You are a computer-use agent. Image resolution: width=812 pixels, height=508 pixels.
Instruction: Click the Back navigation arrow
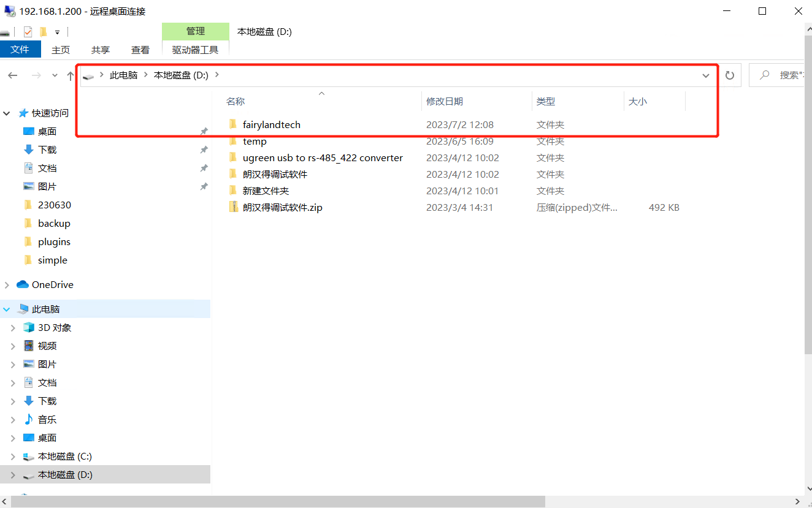[13, 75]
